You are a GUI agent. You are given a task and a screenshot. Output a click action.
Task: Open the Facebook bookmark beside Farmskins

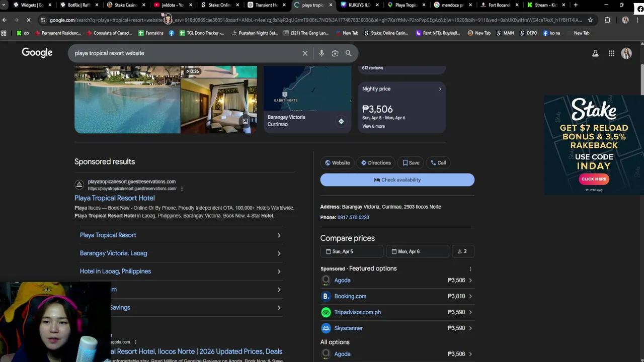(172, 33)
